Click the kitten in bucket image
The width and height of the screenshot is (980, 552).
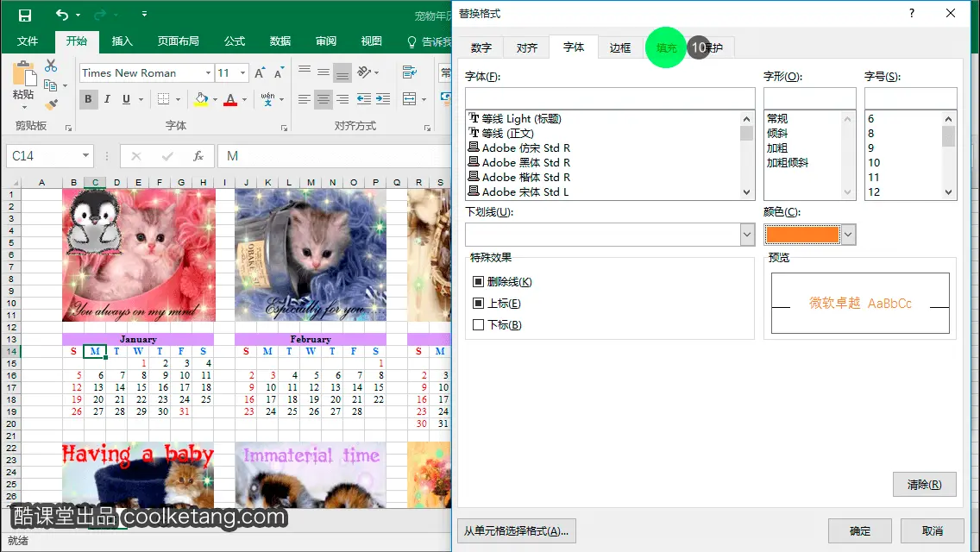click(x=310, y=255)
